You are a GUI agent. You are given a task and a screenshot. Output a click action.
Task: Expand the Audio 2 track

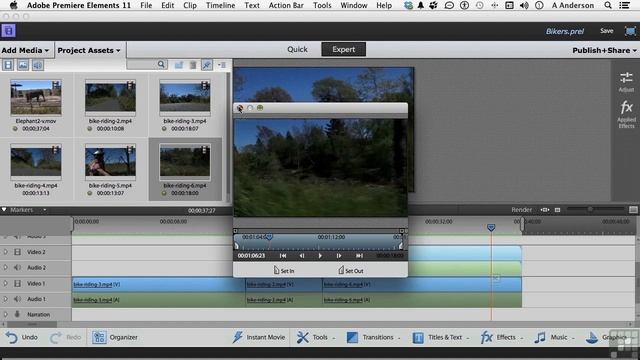pos(5,268)
